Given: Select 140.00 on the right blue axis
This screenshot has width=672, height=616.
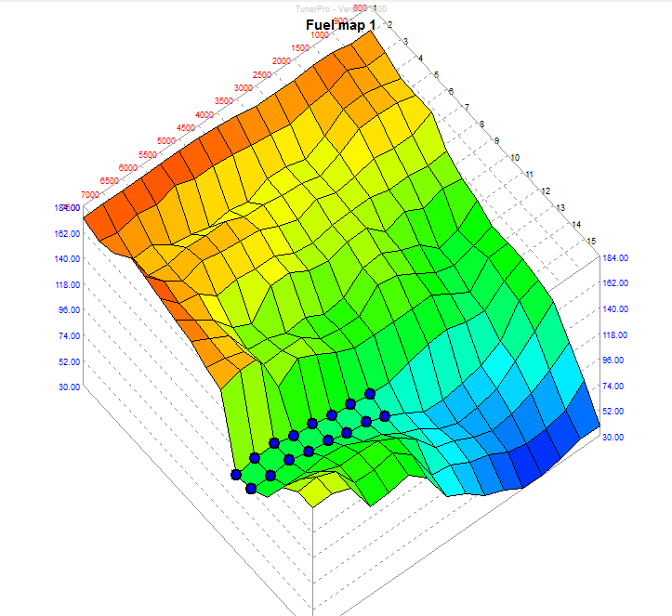Looking at the screenshot, I should 615,308.
